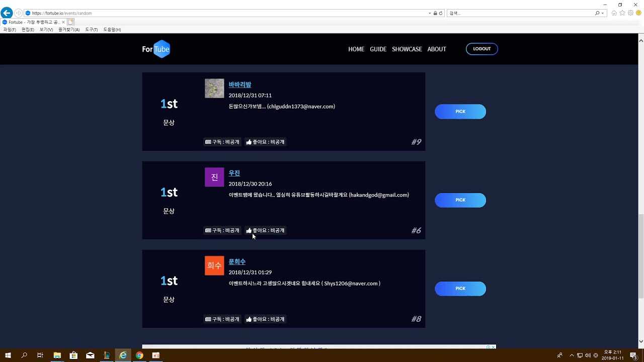Screen dimensions: 644x362
Task: Open the 즐겨찾기(A) menu
Action: [69, 30]
